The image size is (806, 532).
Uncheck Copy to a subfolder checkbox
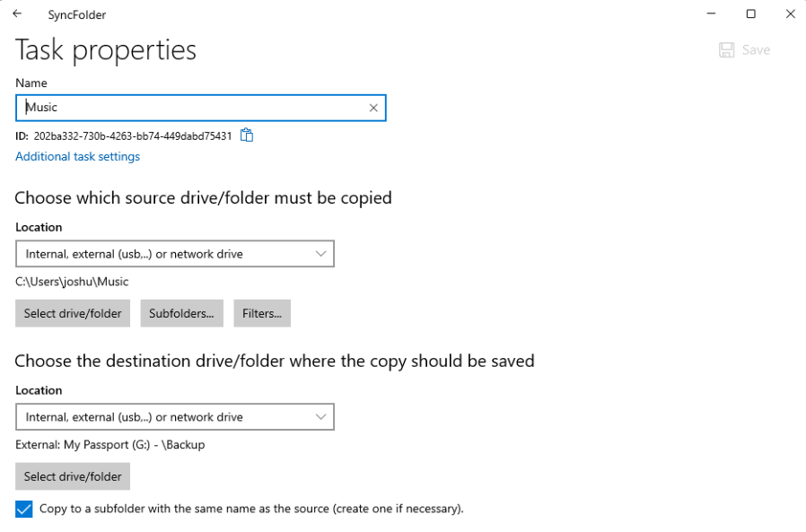point(23,509)
